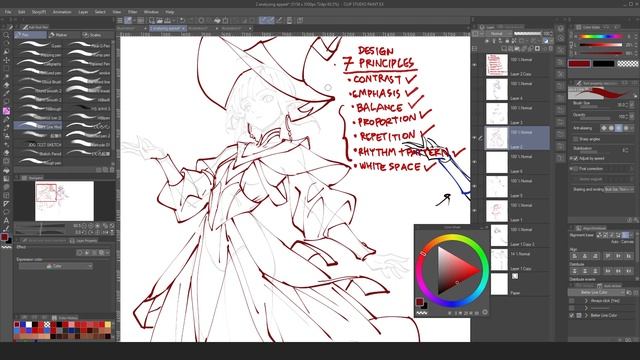The width and height of the screenshot is (640, 360).
Task: Click the Open file icon in command bar
Action: (x=159, y=20)
